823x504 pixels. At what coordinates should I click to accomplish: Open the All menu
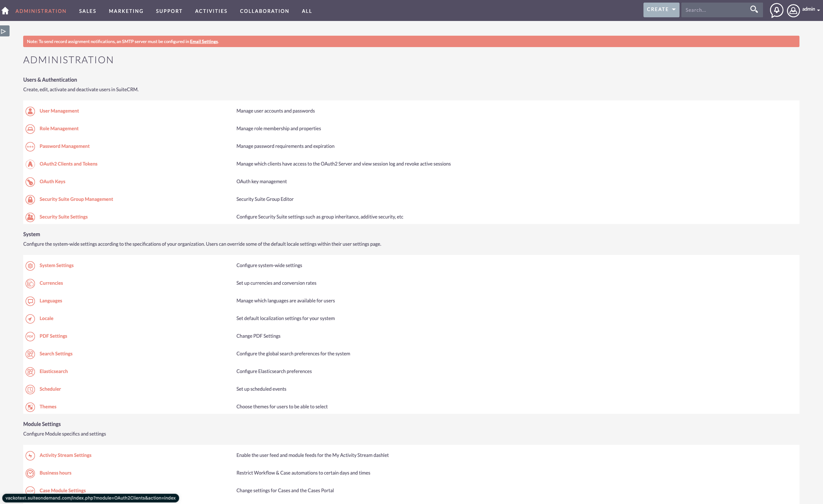(x=307, y=11)
